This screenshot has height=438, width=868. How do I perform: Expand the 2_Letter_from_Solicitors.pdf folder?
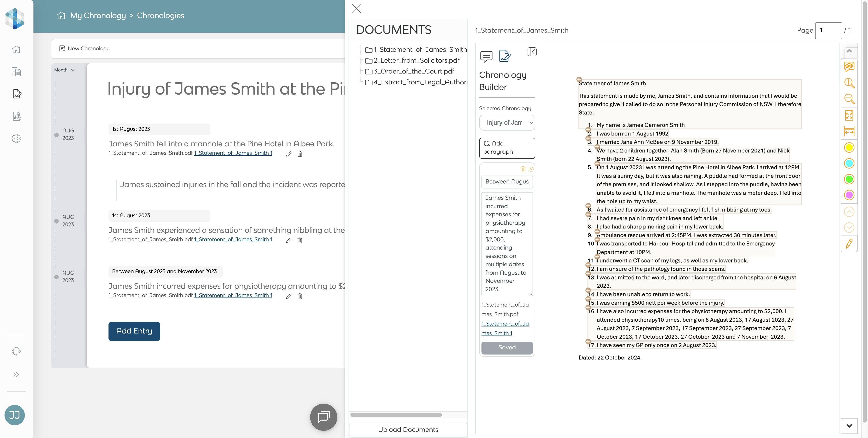pyautogui.click(x=416, y=61)
